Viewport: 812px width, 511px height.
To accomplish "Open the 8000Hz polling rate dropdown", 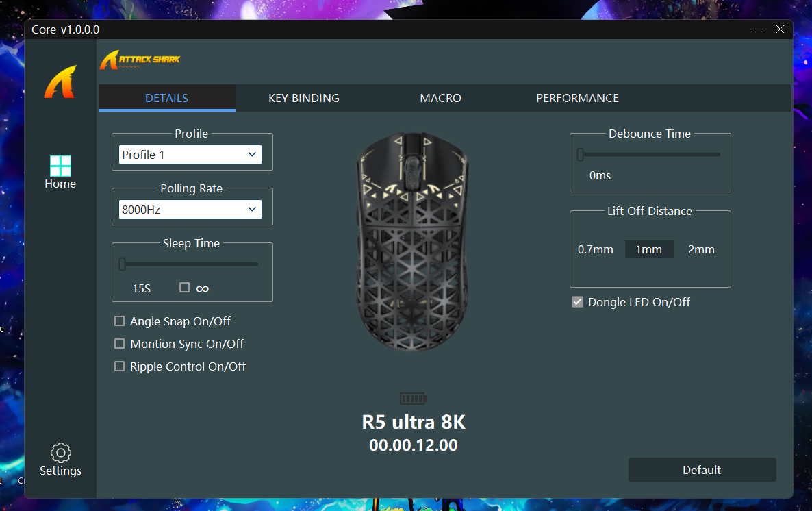I will tap(190, 210).
